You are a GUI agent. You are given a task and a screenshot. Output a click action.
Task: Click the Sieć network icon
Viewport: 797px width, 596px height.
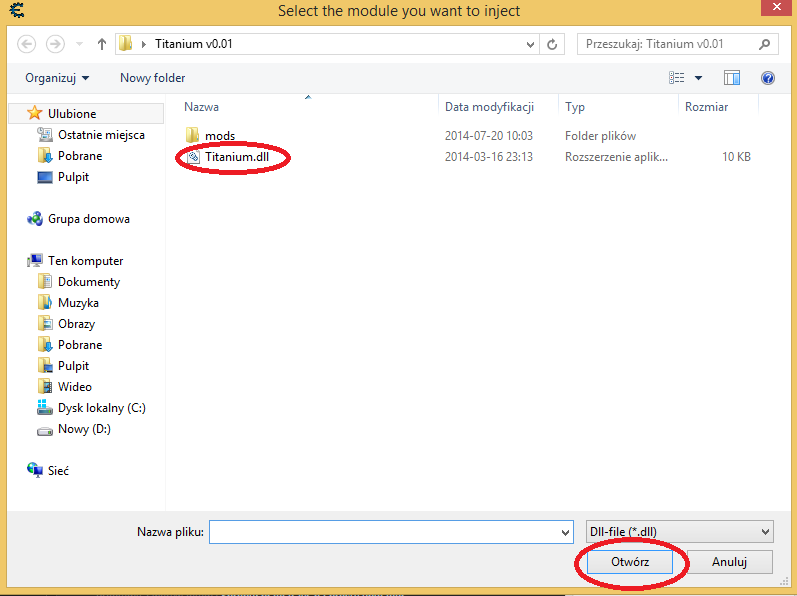pyautogui.click(x=35, y=470)
